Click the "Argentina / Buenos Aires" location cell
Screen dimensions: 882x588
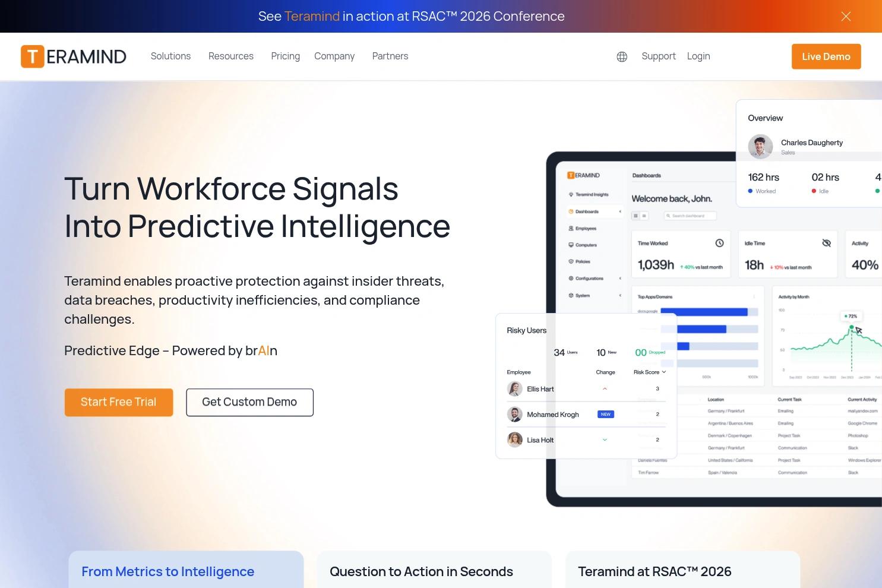(731, 423)
